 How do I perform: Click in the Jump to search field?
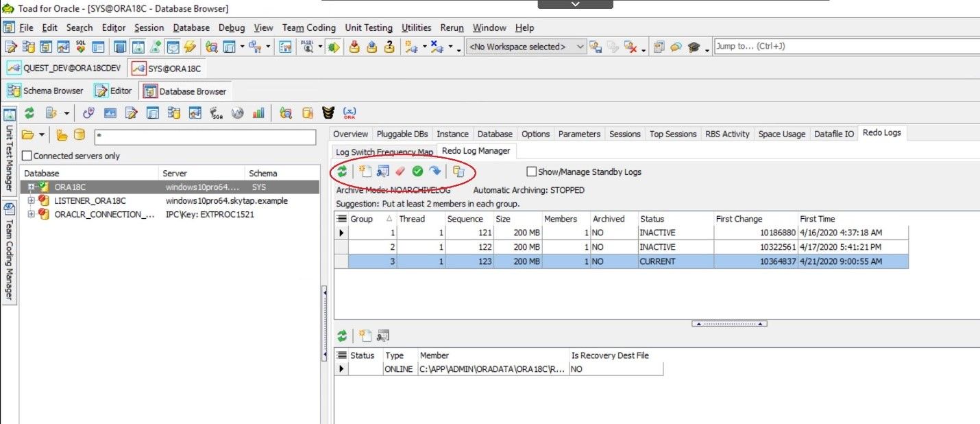click(x=846, y=47)
